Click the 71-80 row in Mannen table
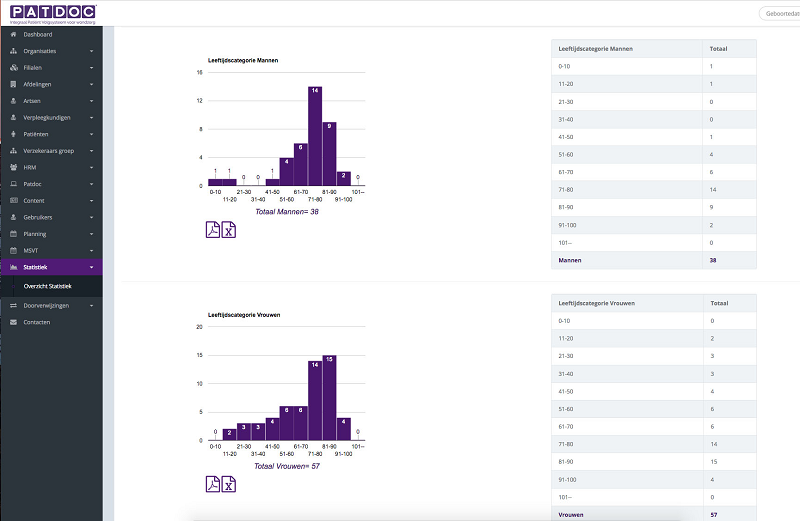 click(654, 190)
